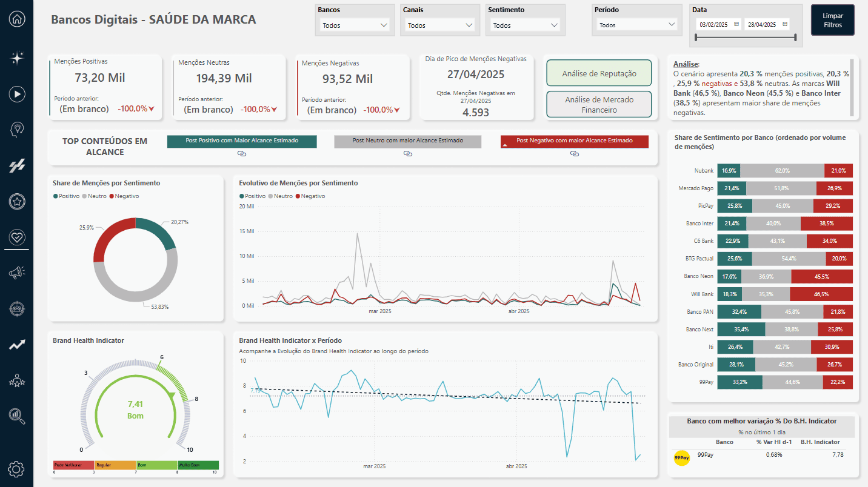
Task: Click Post Positivo com Maior Alcance button
Action: [x=242, y=141]
